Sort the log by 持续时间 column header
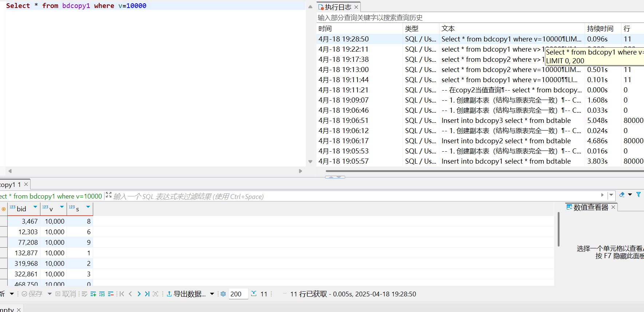Screen dimensions: 644x312 [x=602, y=28]
